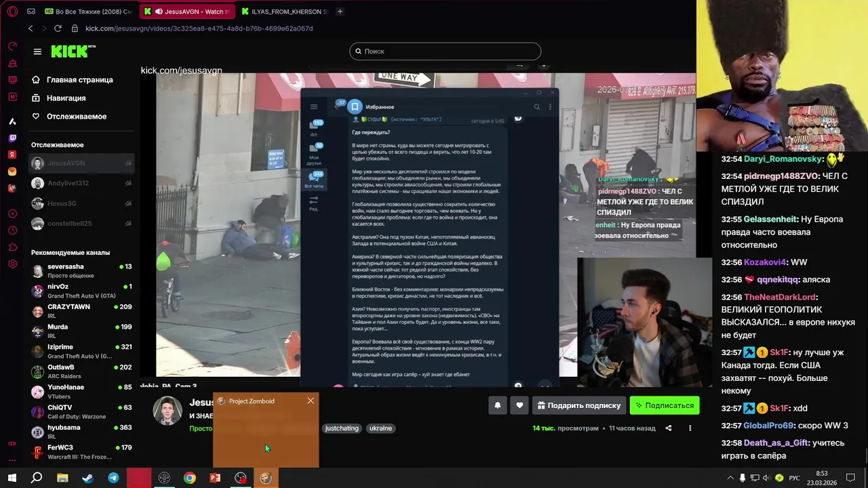The height and width of the screenshot is (488, 868).
Task: Open Opera sidebar settings gear icon
Action: tap(12, 264)
